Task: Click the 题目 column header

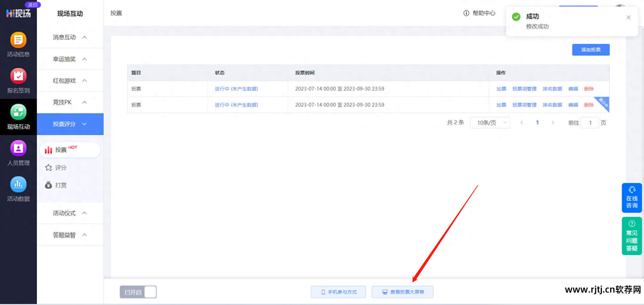Action: click(136, 73)
